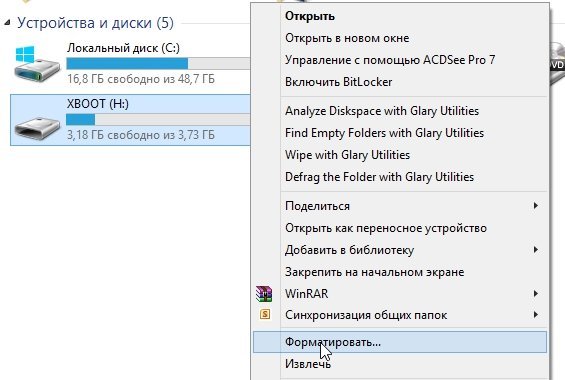The width and height of the screenshot is (565, 380).
Task: Collapse the Устройства и диски group
Action: click(7, 23)
